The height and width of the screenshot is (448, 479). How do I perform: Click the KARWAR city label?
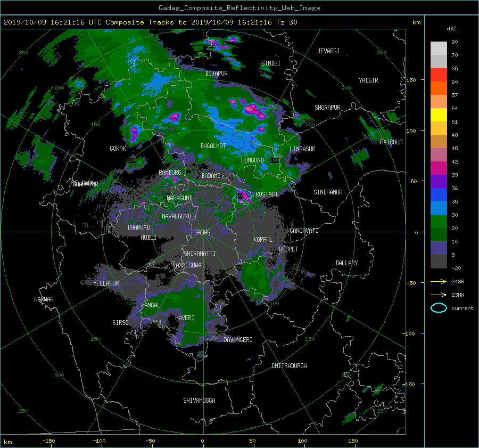(44, 299)
